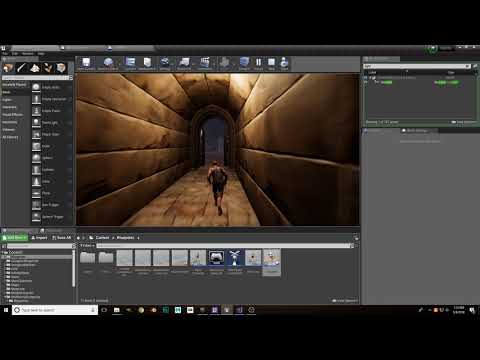Screen dimensions: 480x360
Task: Collapse the Content root folder in tree
Action: click(3, 253)
